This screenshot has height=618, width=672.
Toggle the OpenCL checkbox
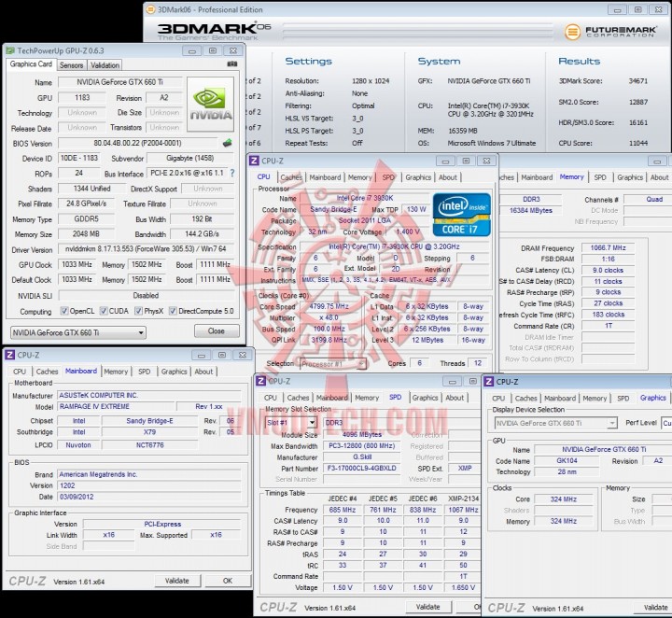click(64, 311)
